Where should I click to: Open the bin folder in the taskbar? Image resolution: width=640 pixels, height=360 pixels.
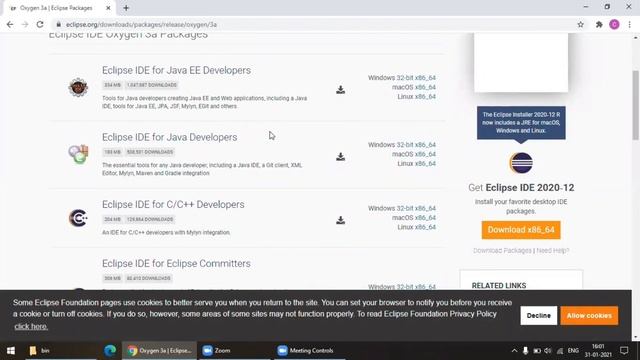coord(60,351)
